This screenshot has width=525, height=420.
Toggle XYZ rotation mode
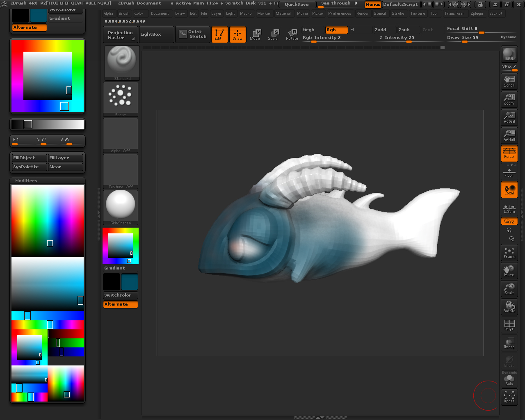[x=509, y=221]
